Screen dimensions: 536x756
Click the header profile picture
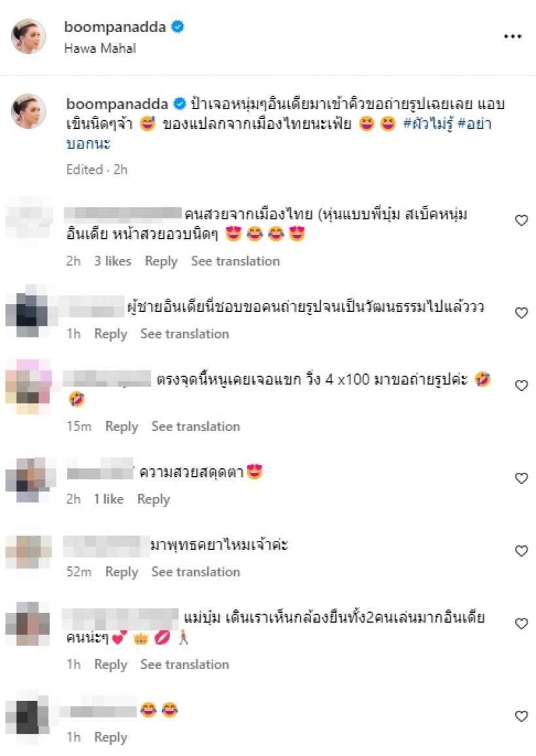click(x=29, y=36)
